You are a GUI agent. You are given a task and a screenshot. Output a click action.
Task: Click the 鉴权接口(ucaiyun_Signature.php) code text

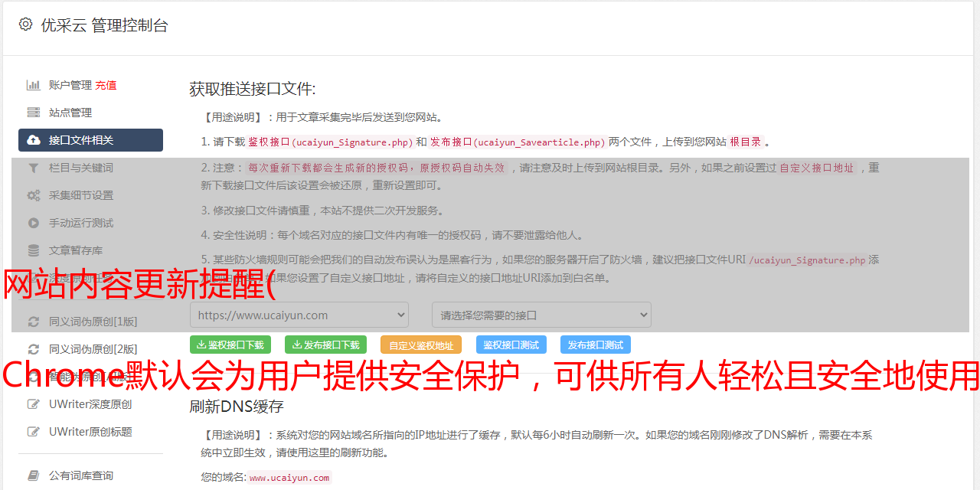click(x=330, y=142)
